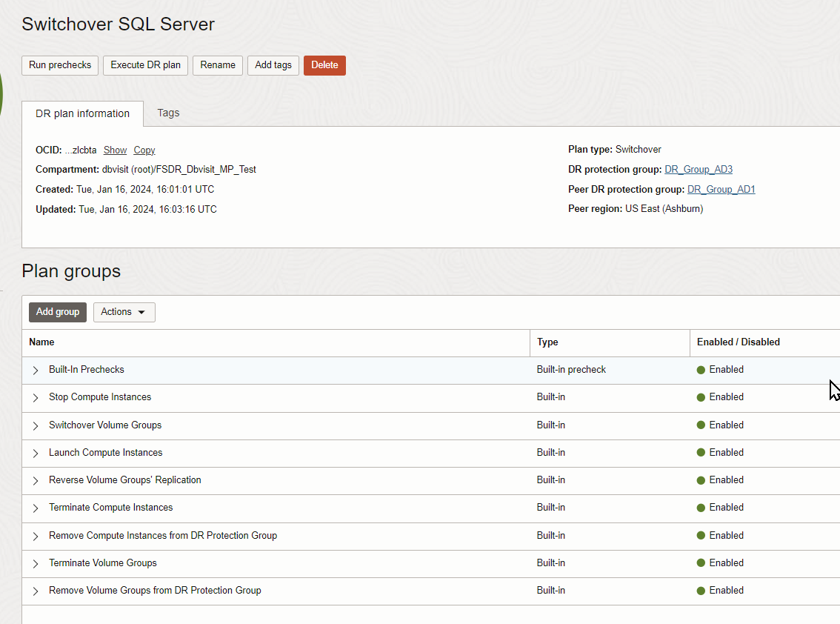Switch to the Tags tab

168,113
